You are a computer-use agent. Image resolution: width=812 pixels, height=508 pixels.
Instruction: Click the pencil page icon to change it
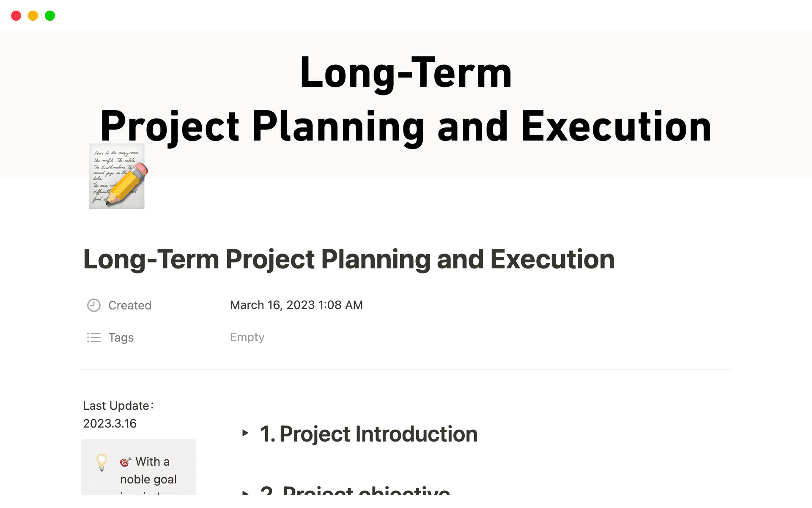[116, 177]
